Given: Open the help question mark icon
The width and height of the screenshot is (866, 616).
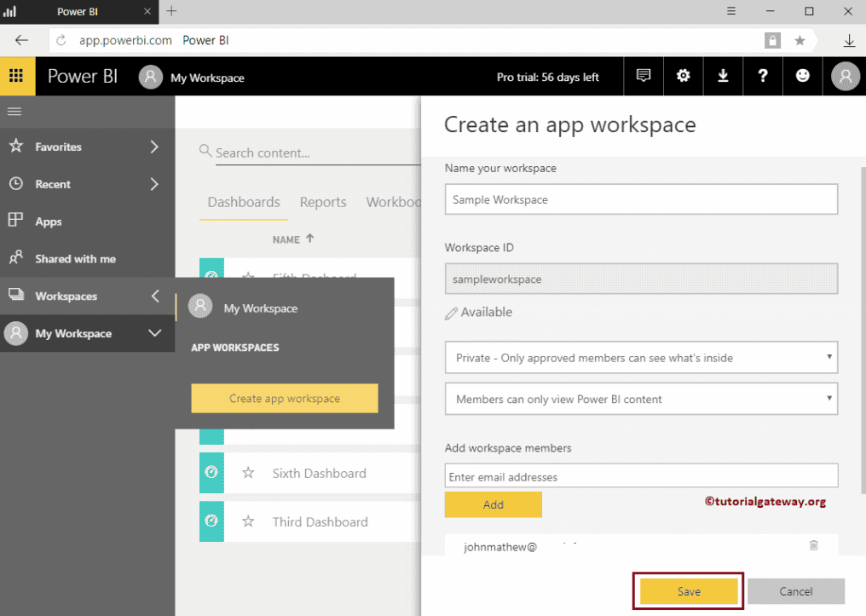Looking at the screenshot, I should pyautogui.click(x=763, y=76).
